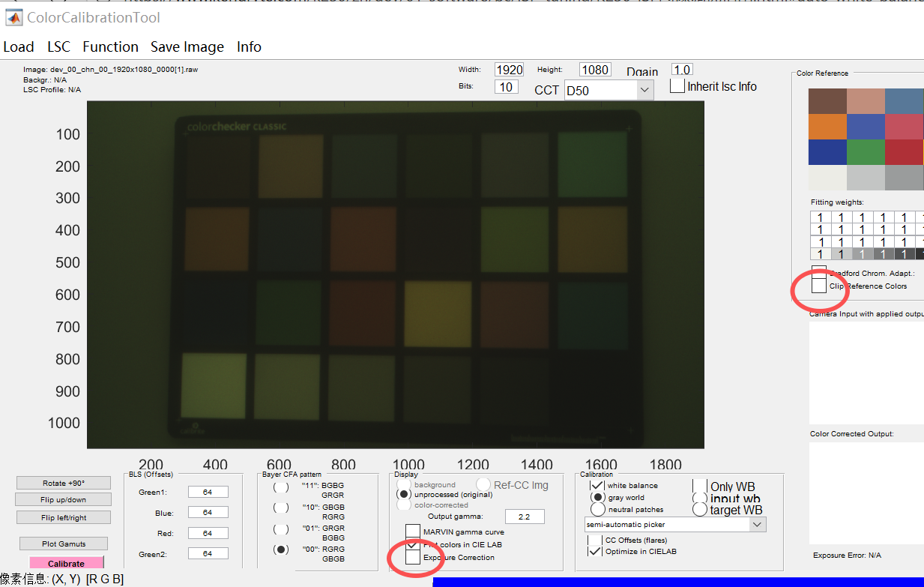
Task: Select the neutral patches radio button
Action: pos(597,510)
